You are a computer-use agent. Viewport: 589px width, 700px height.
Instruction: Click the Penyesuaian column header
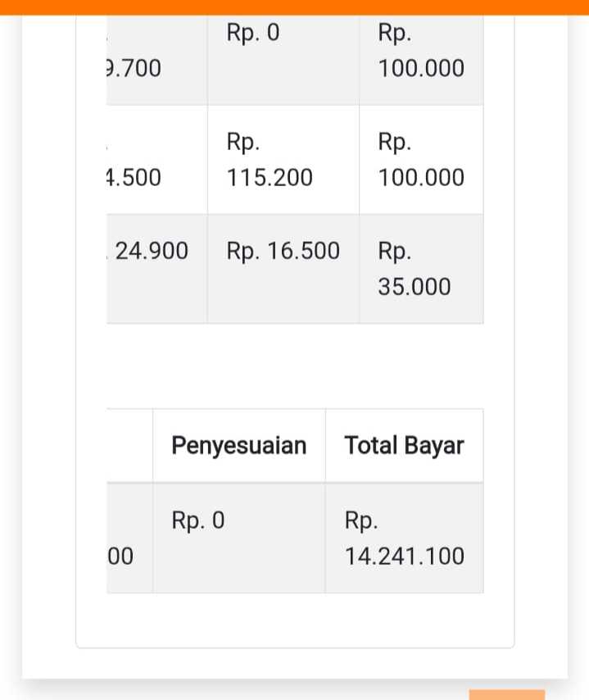pos(238,445)
